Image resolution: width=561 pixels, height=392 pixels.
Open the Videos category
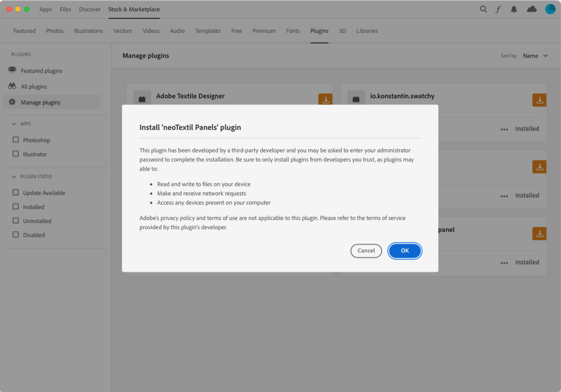coord(151,31)
